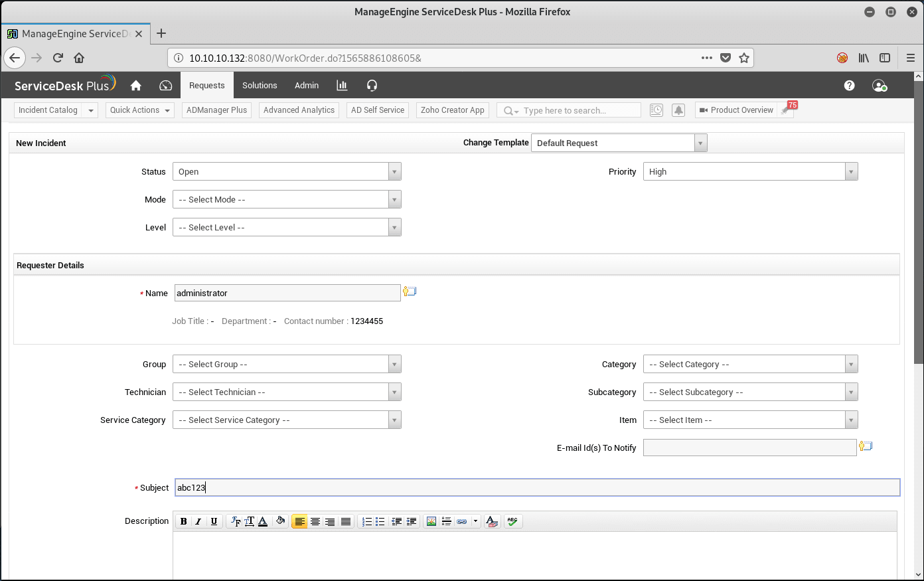Open the dashboard gauge icon

[166, 85]
